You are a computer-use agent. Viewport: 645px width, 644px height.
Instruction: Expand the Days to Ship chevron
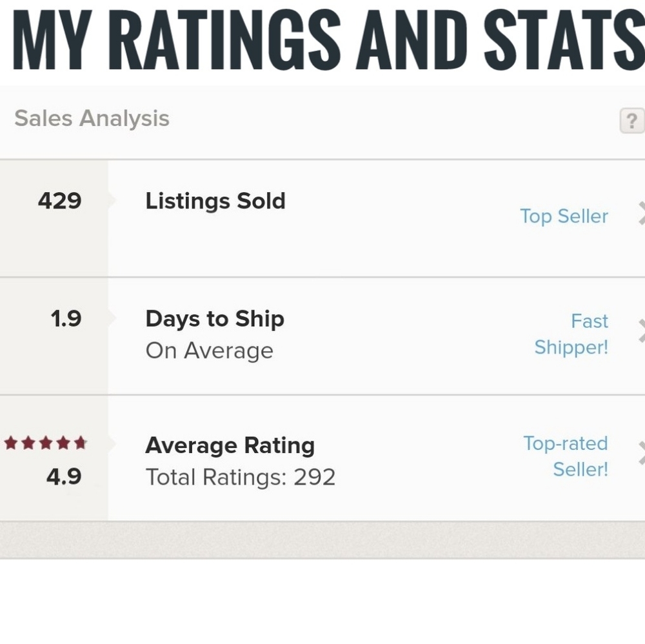pyautogui.click(x=641, y=331)
